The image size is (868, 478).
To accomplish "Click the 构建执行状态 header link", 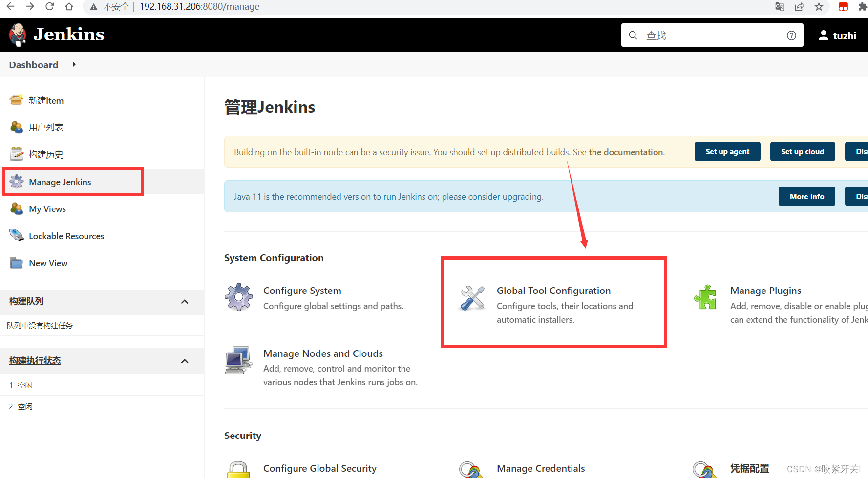I will point(35,361).
